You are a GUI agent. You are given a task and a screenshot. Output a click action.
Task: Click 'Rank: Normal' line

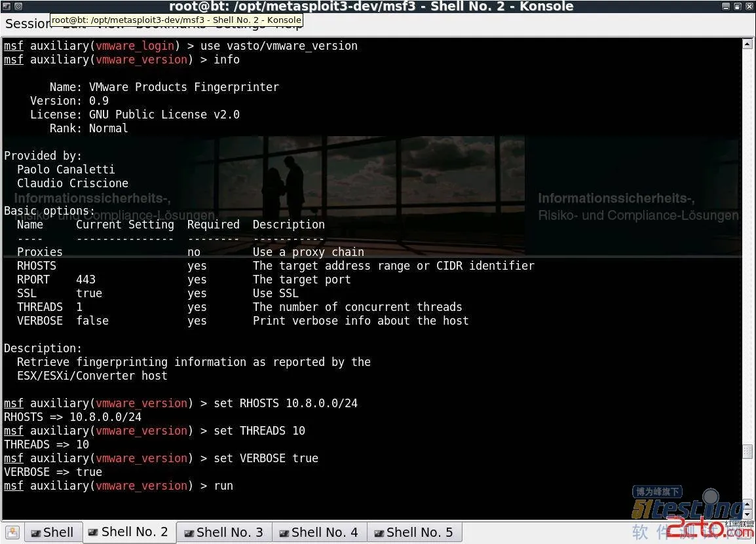click(x=88, y=128)
